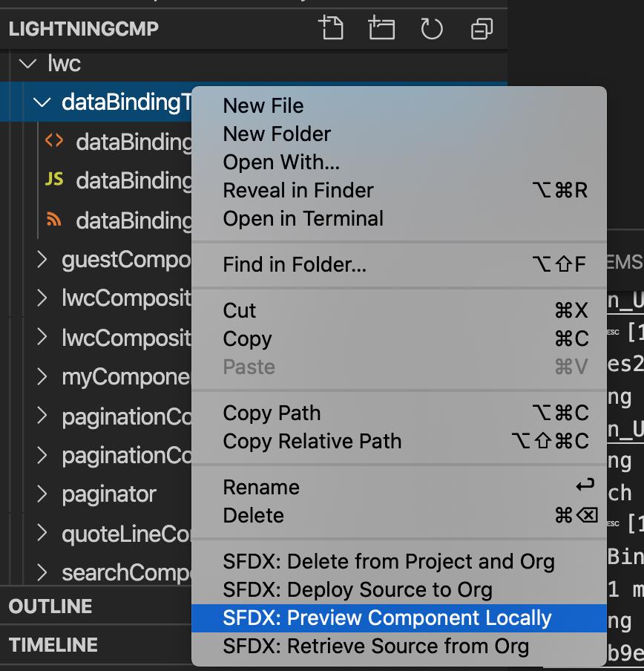Select Copy Relative Path
Screen dimensions: 644x671
click(312, 441)
